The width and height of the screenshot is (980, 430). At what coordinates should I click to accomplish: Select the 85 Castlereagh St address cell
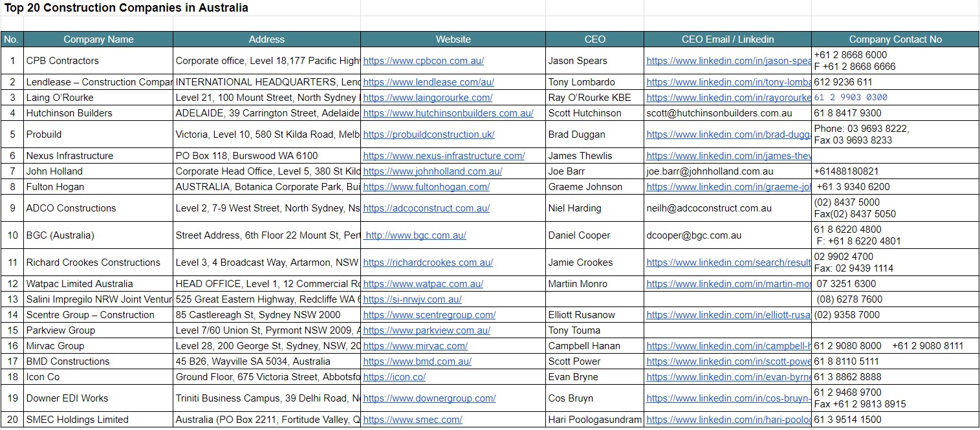pos(267,315)
